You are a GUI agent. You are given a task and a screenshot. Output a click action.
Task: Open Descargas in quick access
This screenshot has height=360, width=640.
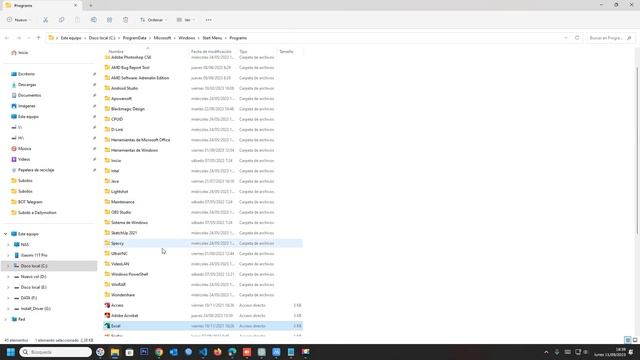27,84
